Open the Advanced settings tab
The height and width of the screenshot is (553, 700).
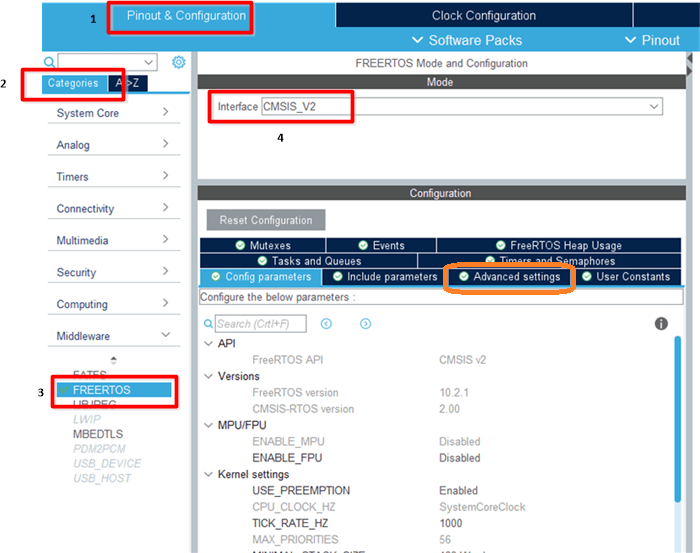tap(509, 277)
